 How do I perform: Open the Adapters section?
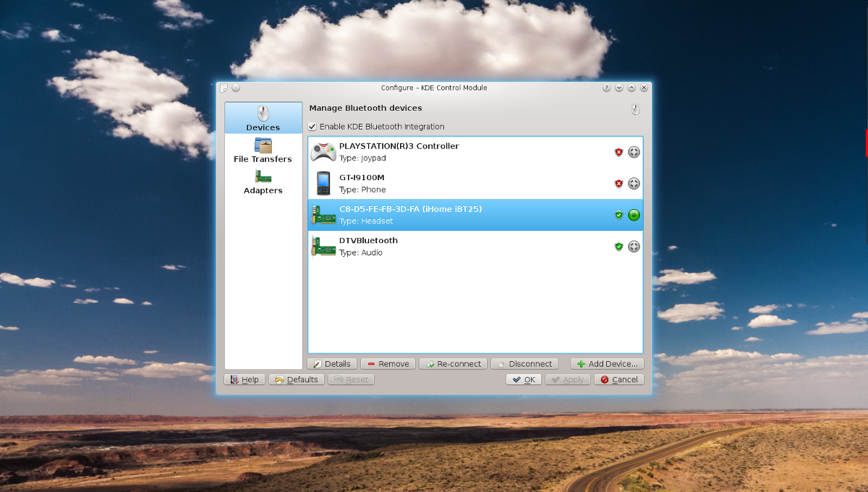point(263,182)
